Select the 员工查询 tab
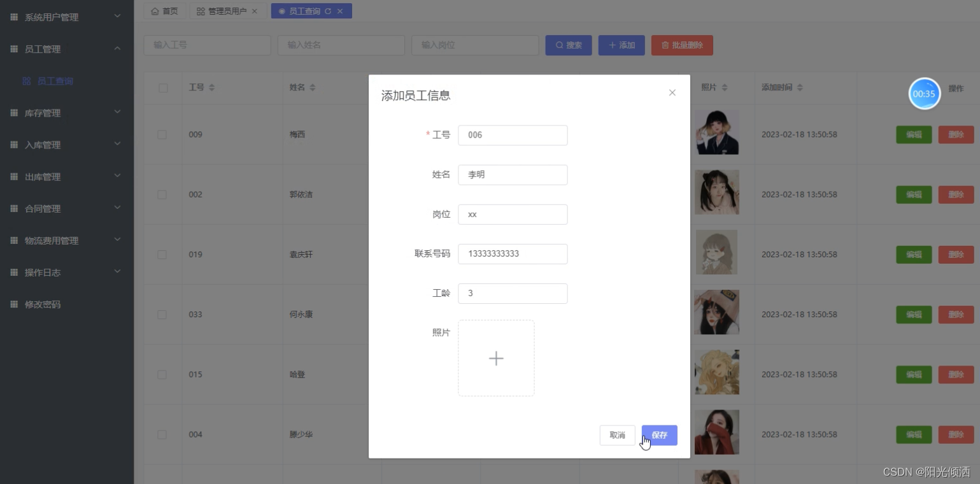 click(x=311, y=11)
